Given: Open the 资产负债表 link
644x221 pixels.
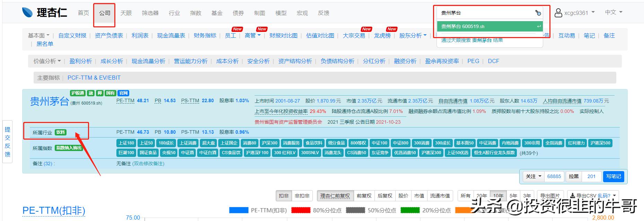Looking at the screenshot, I should point(109,35).
